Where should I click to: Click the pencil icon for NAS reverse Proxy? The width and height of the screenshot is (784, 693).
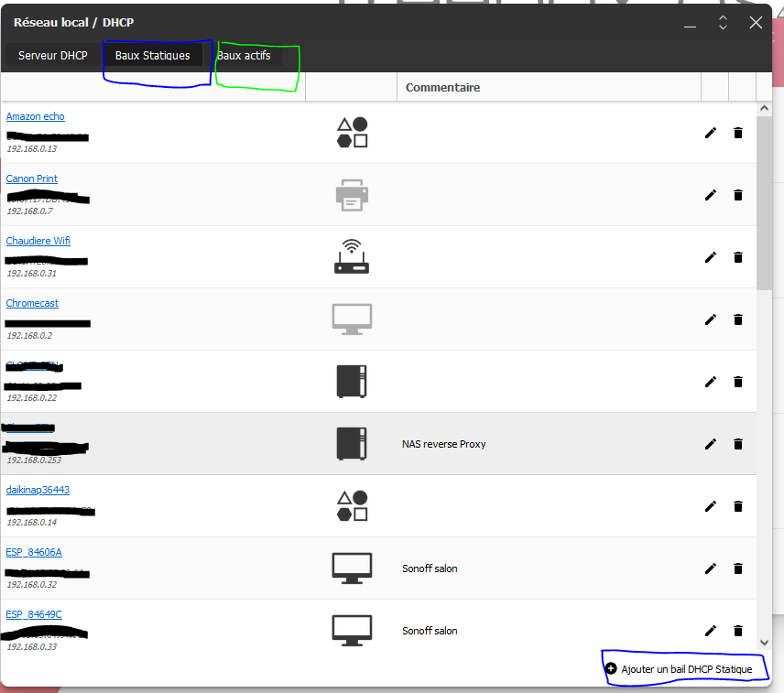click(710, 444)
